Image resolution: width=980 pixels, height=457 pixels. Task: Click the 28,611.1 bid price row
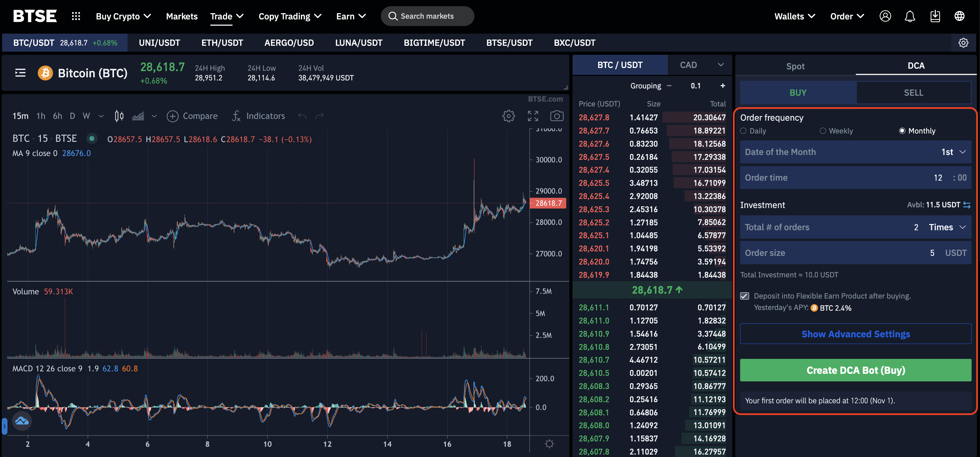pyautogui.click(x=652, y=307)
